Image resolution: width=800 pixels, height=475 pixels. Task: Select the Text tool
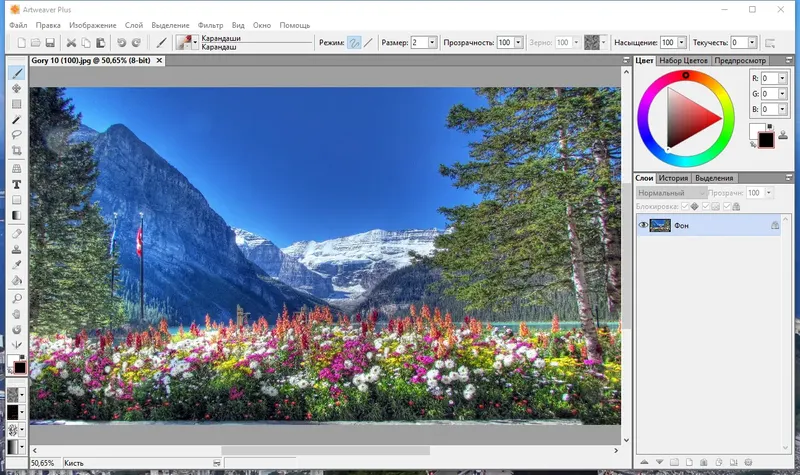coord(17,184)
